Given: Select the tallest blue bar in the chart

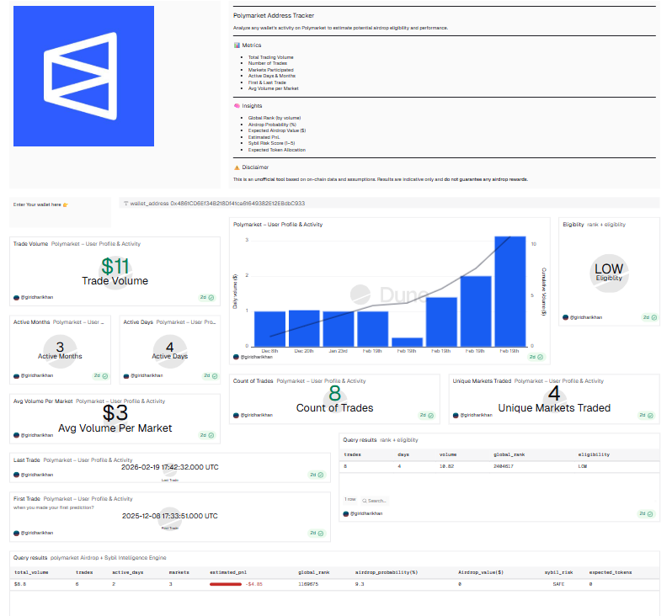Looking at the screenshot, I should tap(510, 291).
